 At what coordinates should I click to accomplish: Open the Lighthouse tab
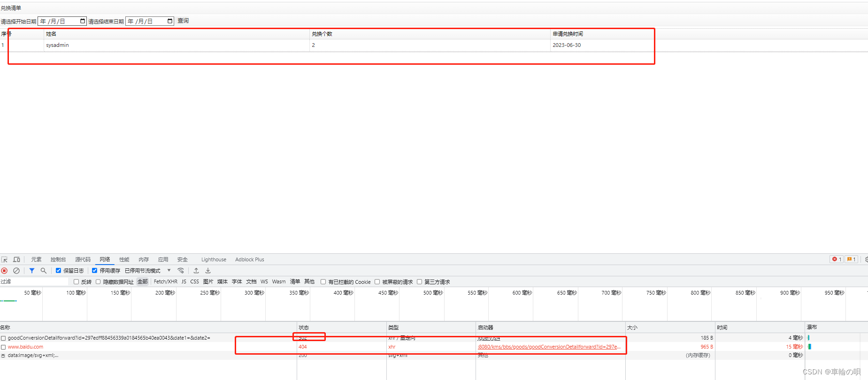(214, 259)
